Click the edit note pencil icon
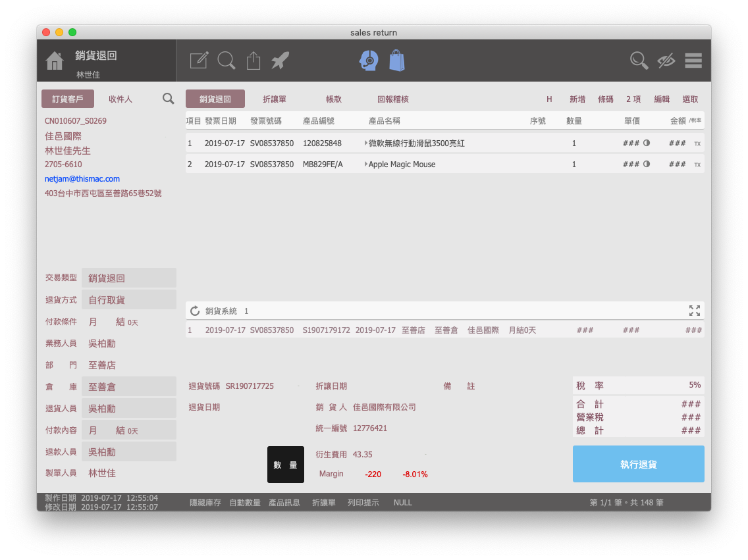The height and width of the screenshot is (560, 748). pyautogui.click(x=199, y=61)
